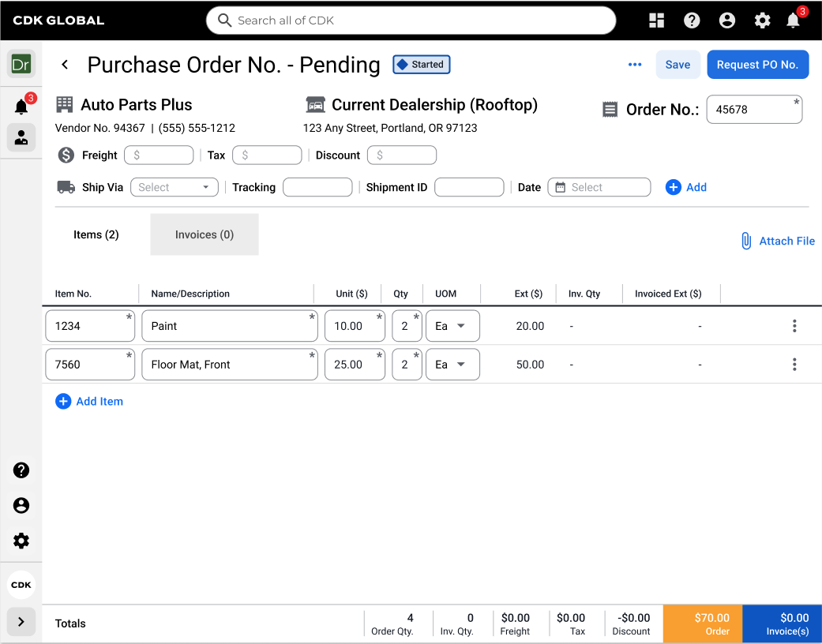
Task: Click the Order No. input field
Action: [754, 110]
